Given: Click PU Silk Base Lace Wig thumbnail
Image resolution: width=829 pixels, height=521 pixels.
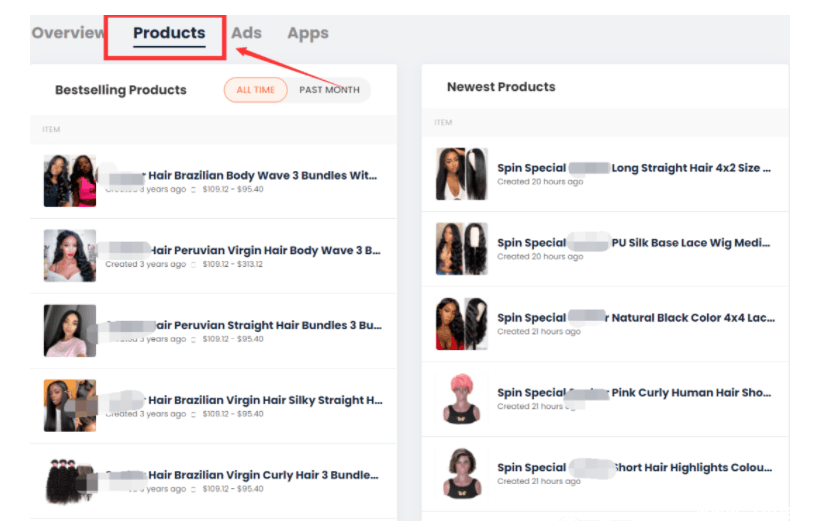Looking at the screenshot, I should pyautogui.click(x=462, y=249).
